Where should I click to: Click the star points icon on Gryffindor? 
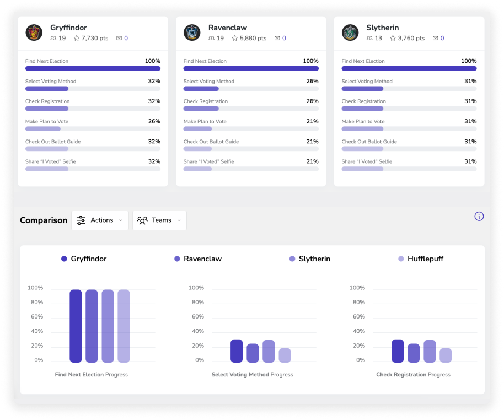(x=77, y=38)
